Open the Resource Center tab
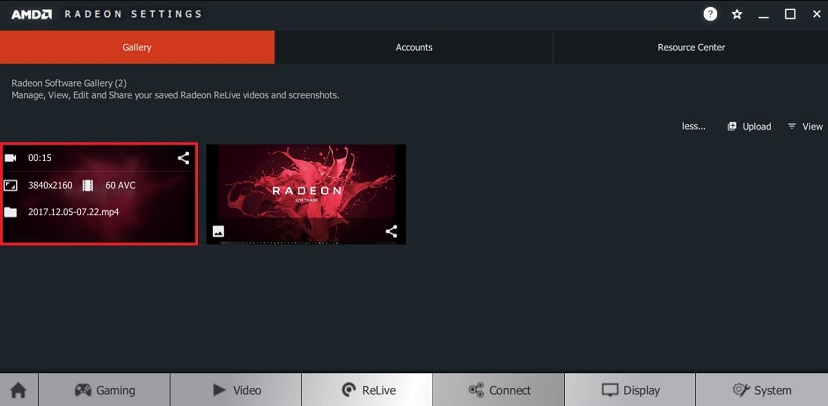The height and width of the screenshot is (406, 828). point(691,47)
